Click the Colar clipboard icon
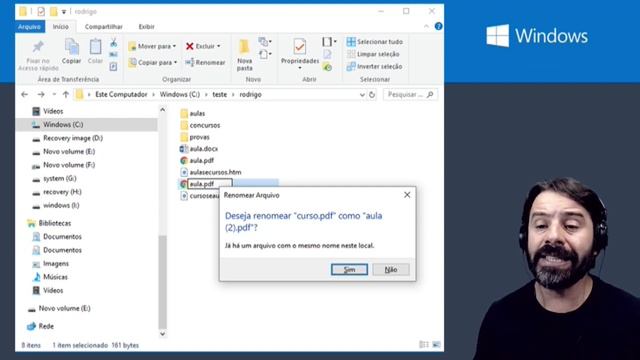The image size is (640, 360). (x=95, y=47)
